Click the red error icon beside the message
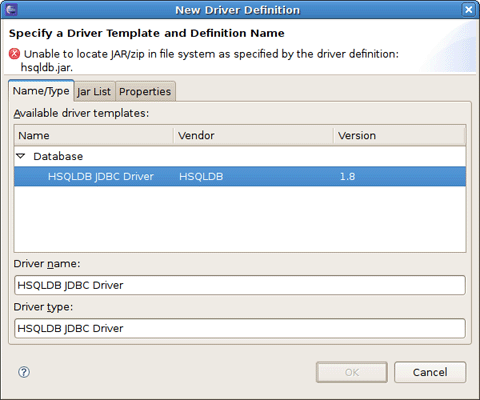This screenshot has width=480, height=400. tap(14, 54)
